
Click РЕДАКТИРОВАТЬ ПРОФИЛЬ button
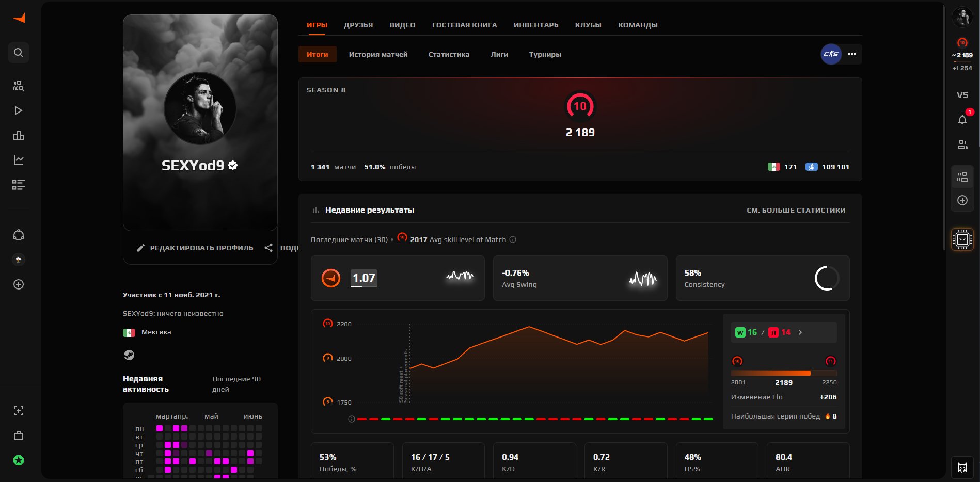(195, 248)
